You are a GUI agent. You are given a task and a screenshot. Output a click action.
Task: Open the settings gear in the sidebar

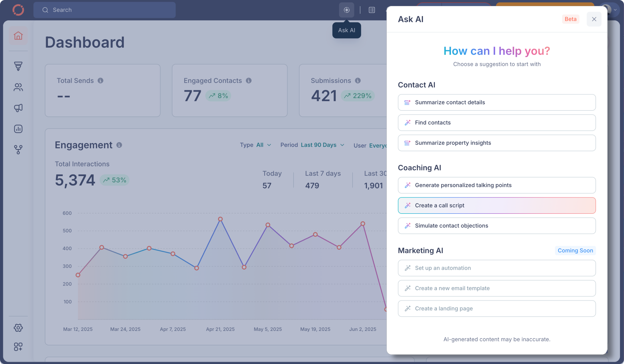(x=18, y=328)
